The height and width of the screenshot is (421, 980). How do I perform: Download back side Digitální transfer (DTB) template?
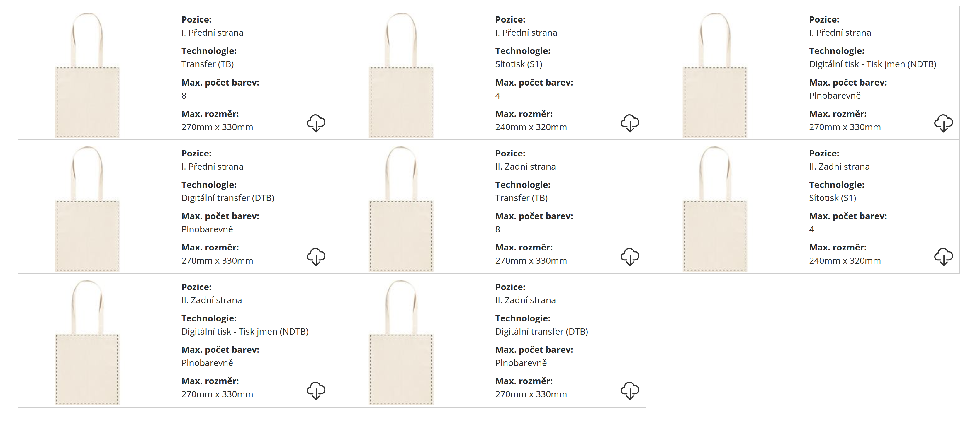pos(630,391)
